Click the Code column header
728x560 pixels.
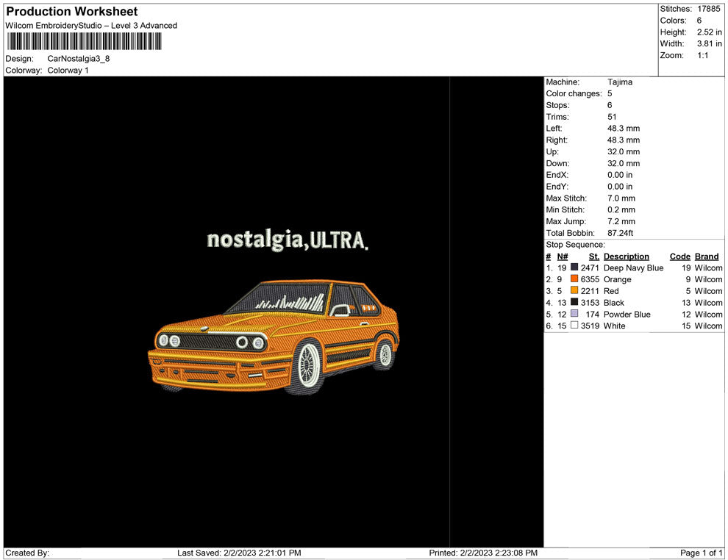coord(679,256)
